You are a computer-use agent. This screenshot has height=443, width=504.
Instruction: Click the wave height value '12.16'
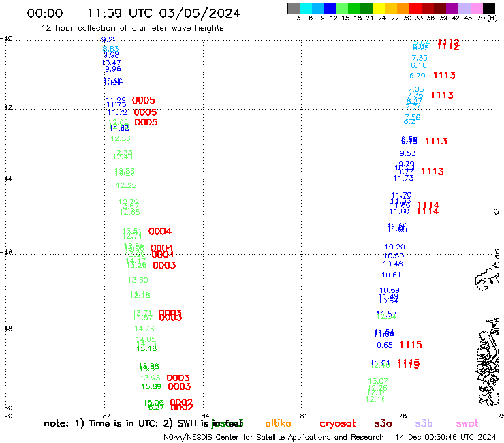coord(376,399)
